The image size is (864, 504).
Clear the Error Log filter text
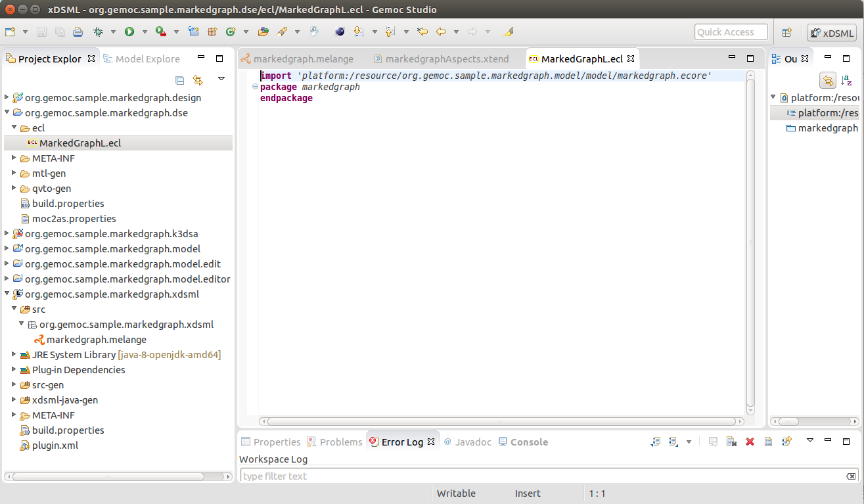point(852,476)
